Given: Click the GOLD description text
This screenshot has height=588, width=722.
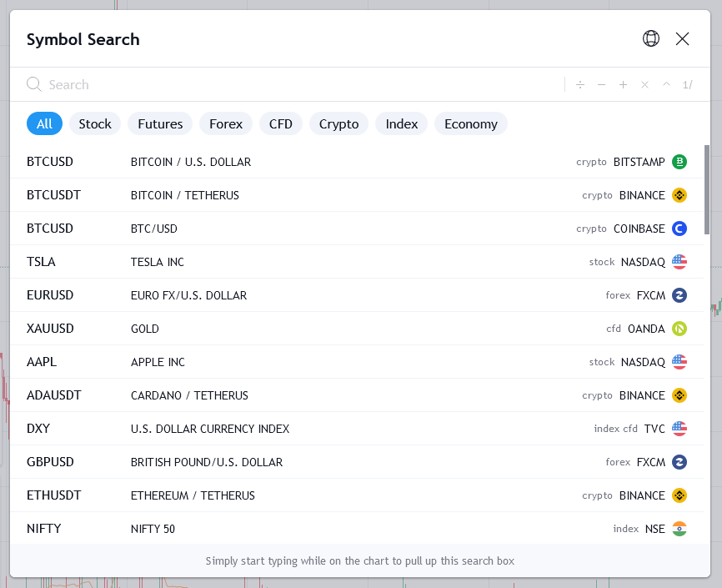Looking at the screenshot, I should click(144, 329).
